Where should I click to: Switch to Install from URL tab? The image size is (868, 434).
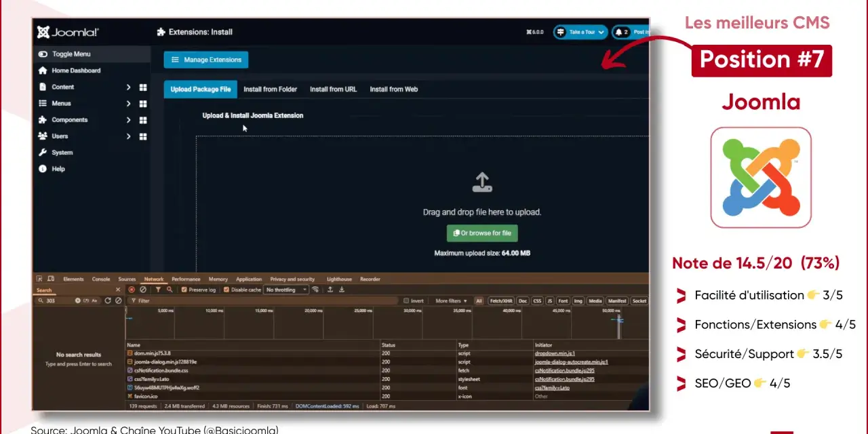tap(333, 90)
